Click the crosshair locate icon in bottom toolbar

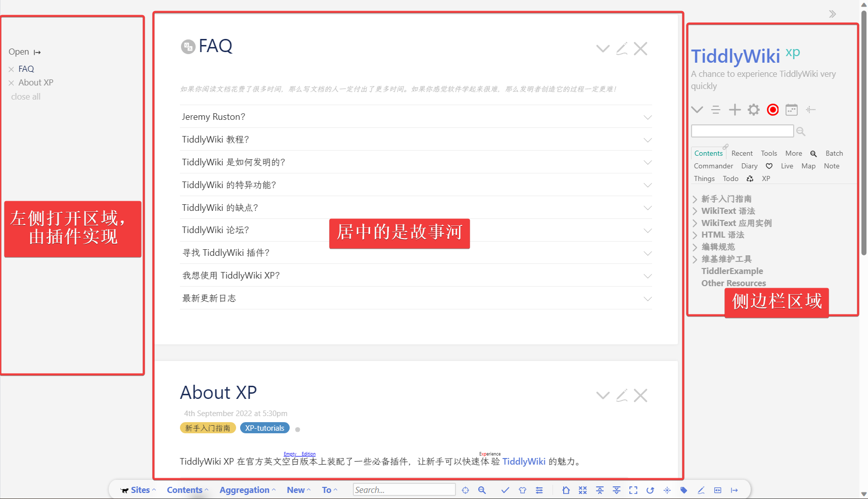click(x=466, y=490)
